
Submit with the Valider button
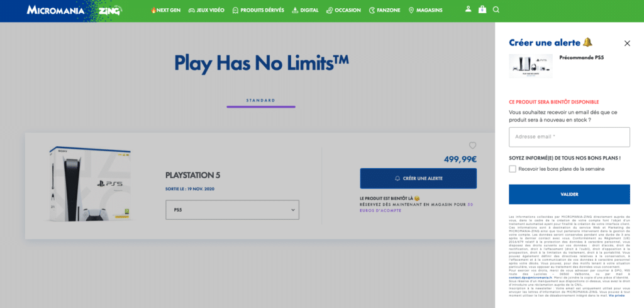(x=569, y=195)
